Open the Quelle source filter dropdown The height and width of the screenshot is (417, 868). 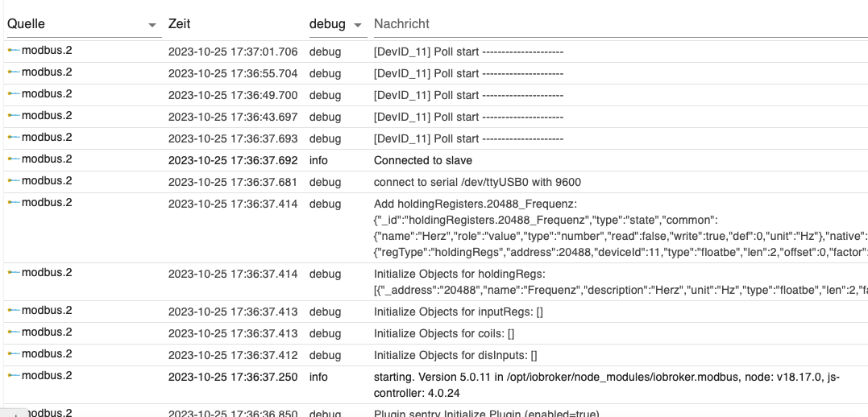tap(152, 26)
